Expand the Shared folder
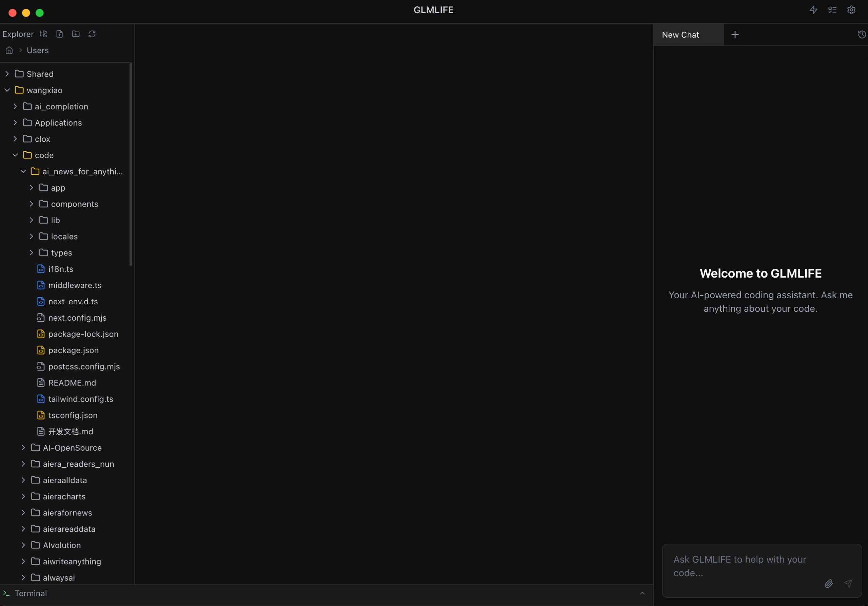This screenshot has height=606, width=868. (7, 74)
